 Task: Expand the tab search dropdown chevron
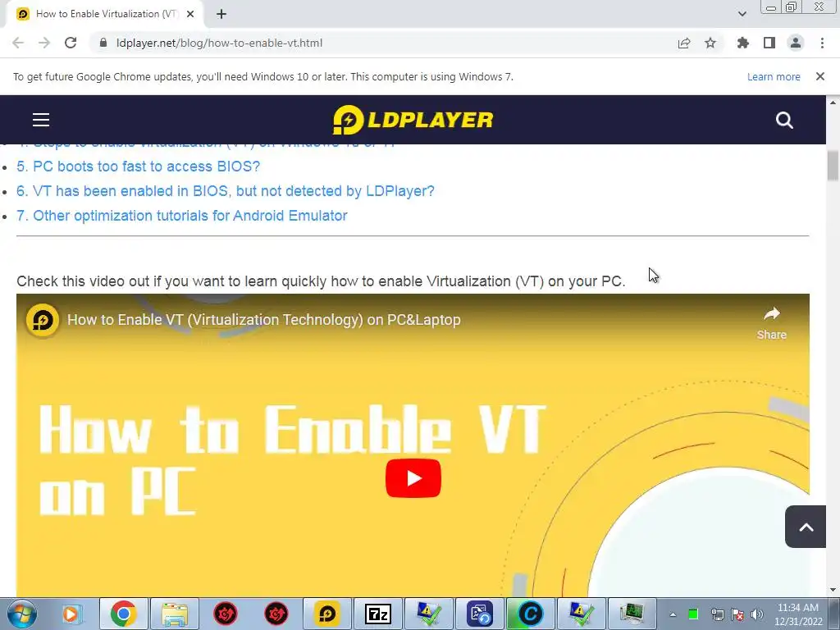[x=742, y=14]
